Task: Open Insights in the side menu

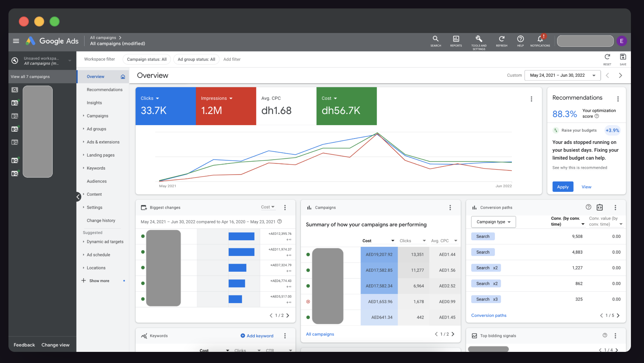Action: point(94,103)
